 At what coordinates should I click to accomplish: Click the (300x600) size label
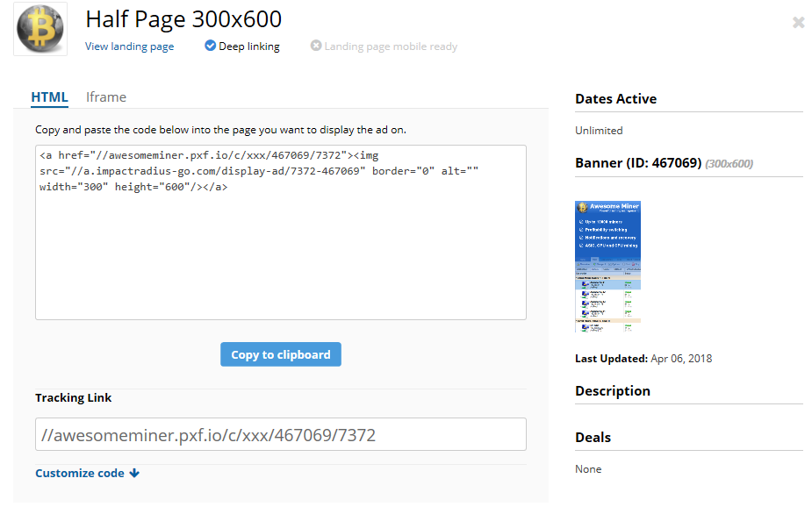tap(729, 163)
